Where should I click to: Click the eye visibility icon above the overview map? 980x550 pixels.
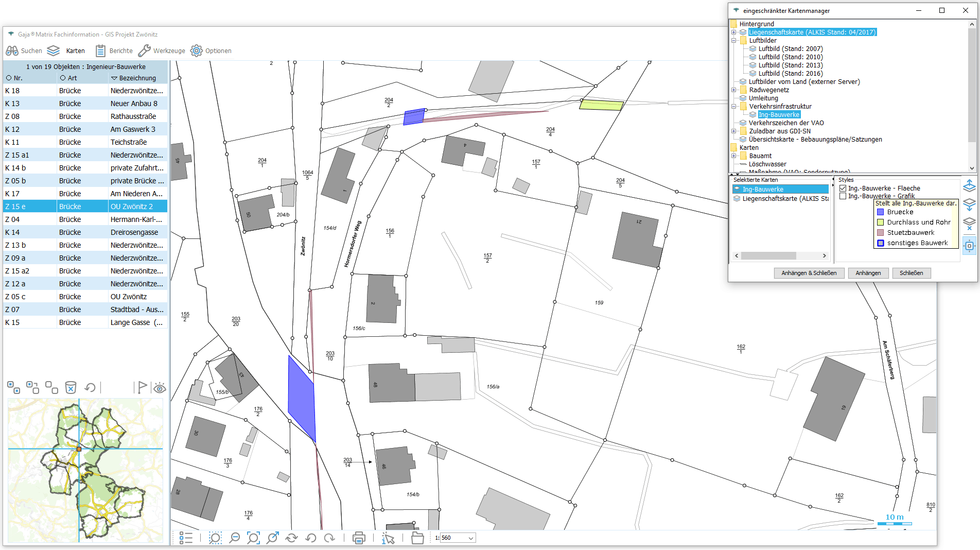(x=160, y=388)
